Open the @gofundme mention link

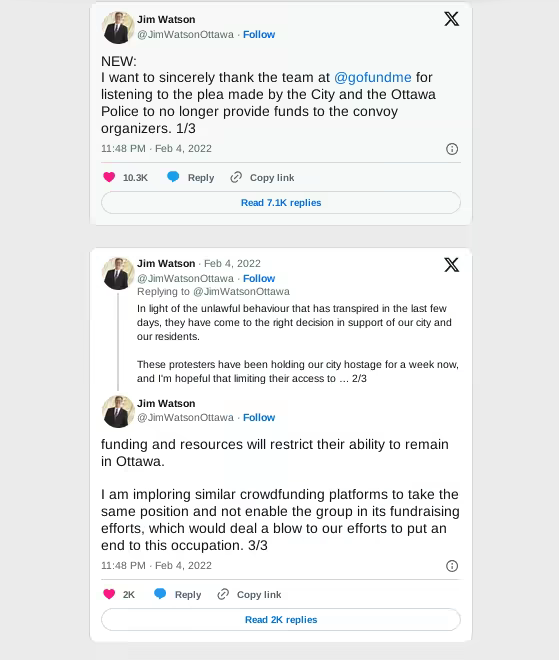373,77
